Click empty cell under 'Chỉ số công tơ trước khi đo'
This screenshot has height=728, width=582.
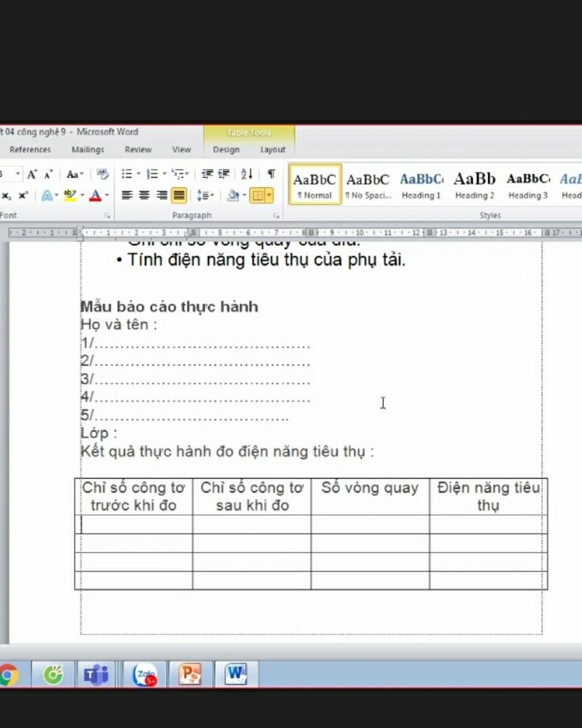(134, 524)
